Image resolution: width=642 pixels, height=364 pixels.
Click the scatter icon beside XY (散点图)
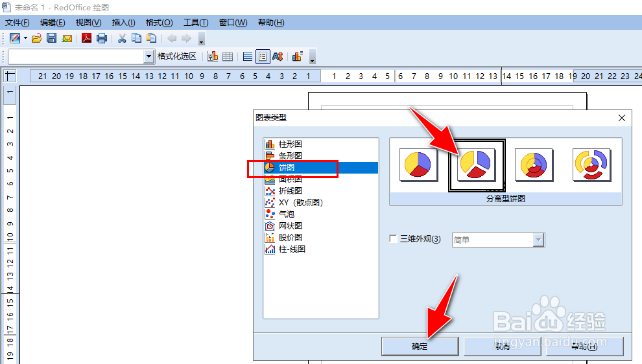pos(270,203)
